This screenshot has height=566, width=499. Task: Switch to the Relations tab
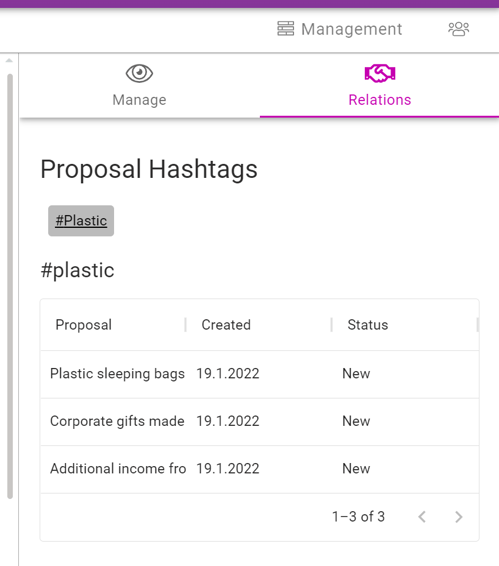pos(379,86)
